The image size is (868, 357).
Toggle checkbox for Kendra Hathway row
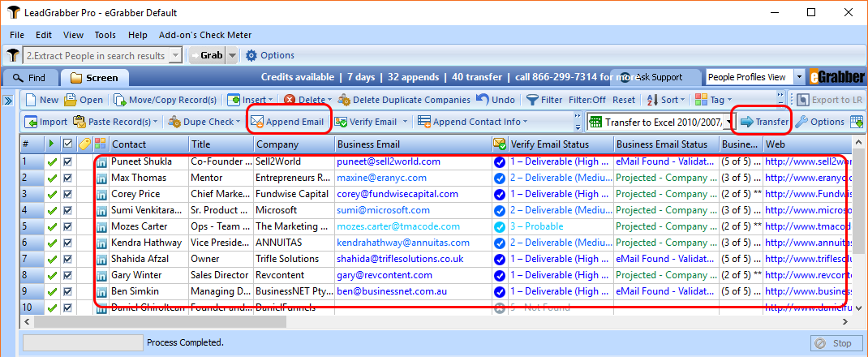tap(68, 243)
